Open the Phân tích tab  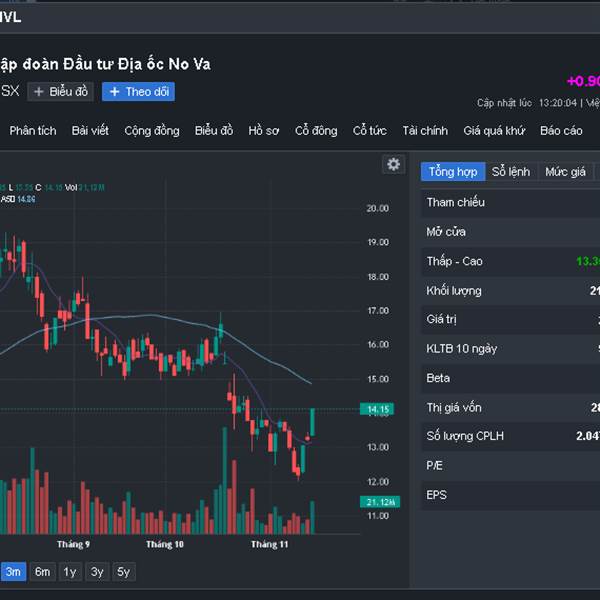(33, 131)
